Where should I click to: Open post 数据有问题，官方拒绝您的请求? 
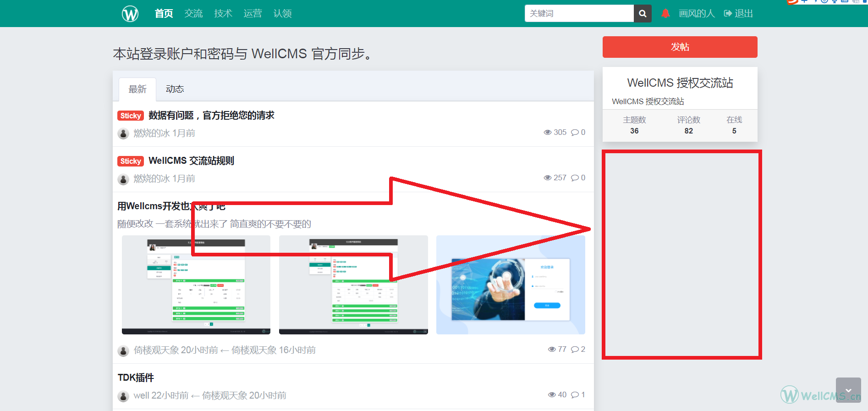pyautogui.click(x=211, y=116)
